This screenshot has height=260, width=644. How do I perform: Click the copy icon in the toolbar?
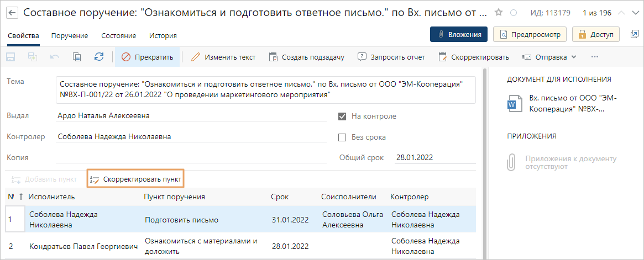77,57
